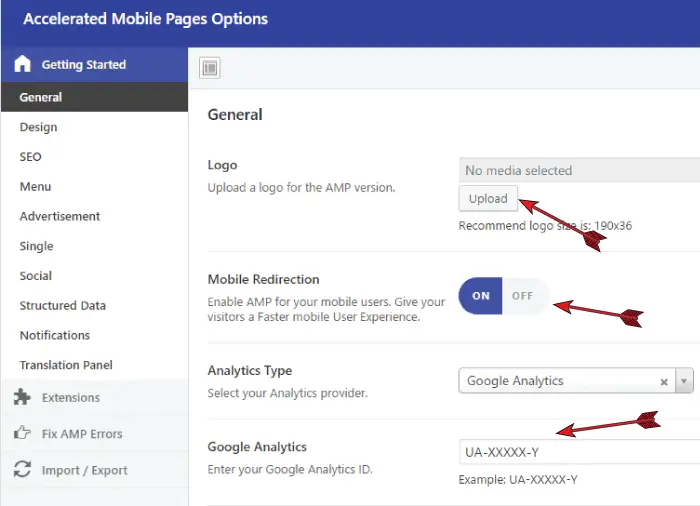Click the No media selected field

[579, 170]
